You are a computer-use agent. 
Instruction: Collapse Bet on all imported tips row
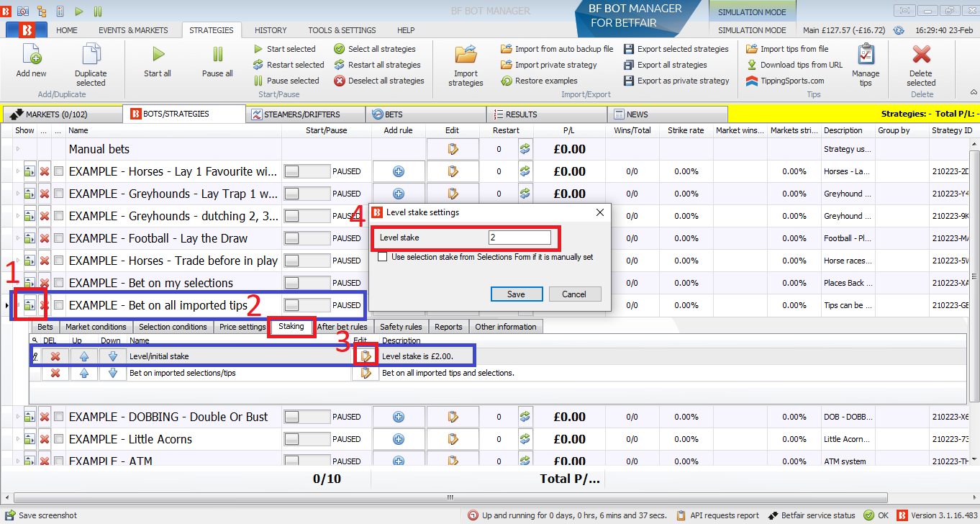point(18,306)
